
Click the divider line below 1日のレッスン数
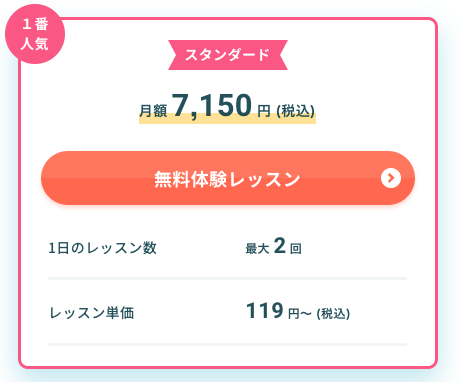(x=227, y=278)
